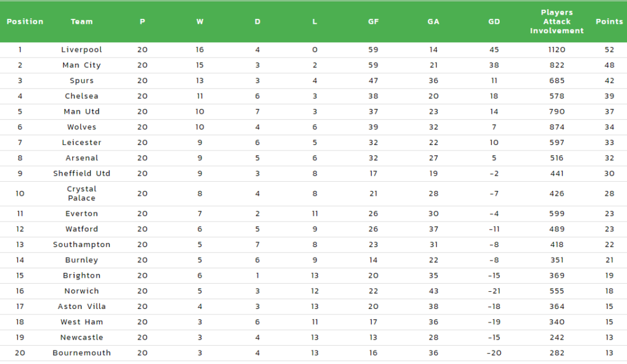Click the Crystal Palace team cell
The height and width of the screenshot is (364, 627).
(x=81, y=193)
